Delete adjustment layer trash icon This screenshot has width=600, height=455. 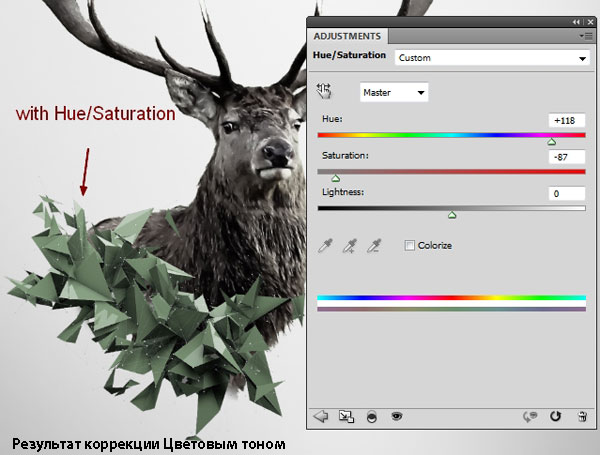(x=582, y=416)
